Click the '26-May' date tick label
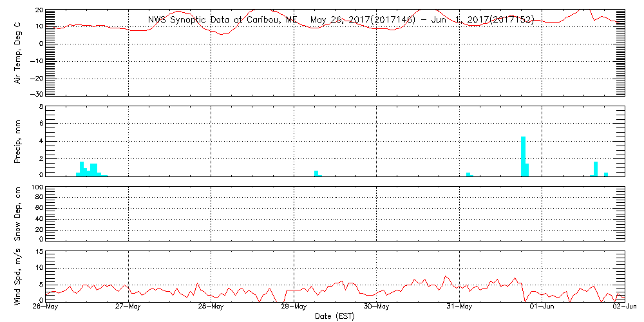 pos(46,307)
